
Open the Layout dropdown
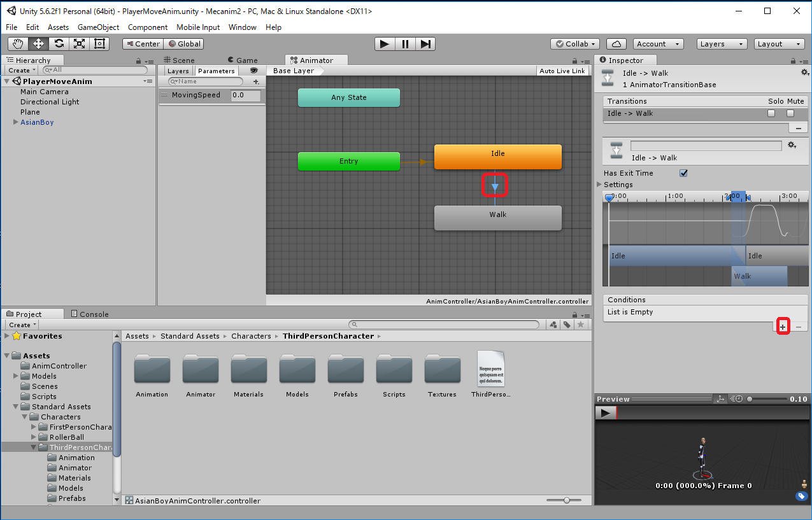pos(780,44)
